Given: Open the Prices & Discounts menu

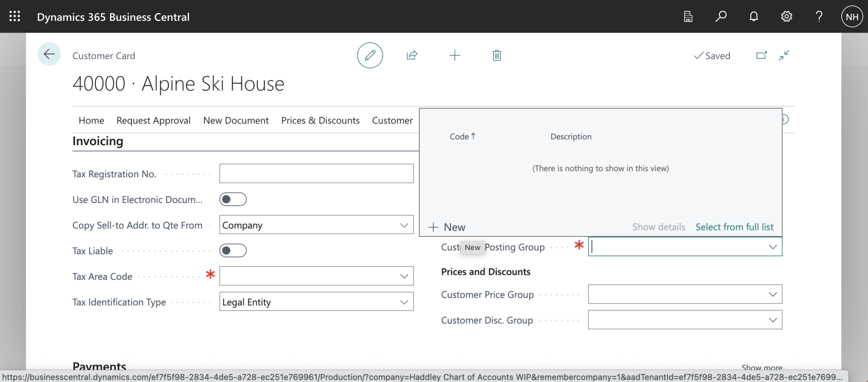Looking at the screenshot, I should click(x=320, y=121).
